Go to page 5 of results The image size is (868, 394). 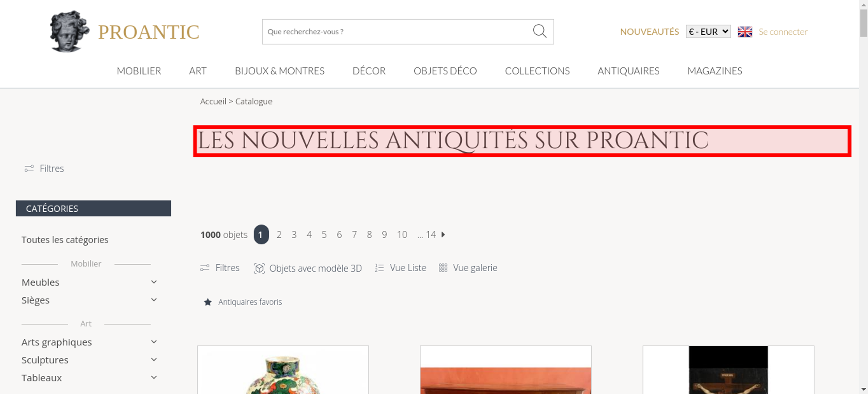click(x=324, y=235)
